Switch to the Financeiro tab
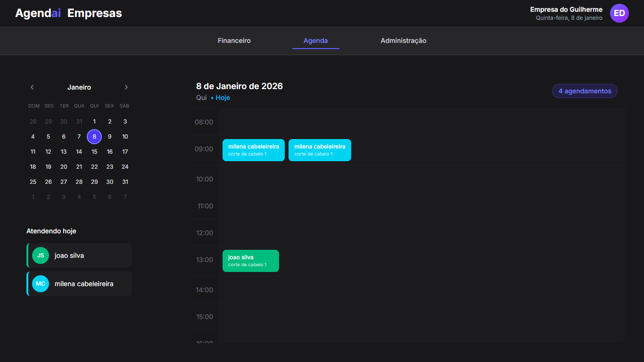This screenshot has width=644, height=362. pos(234,41)
